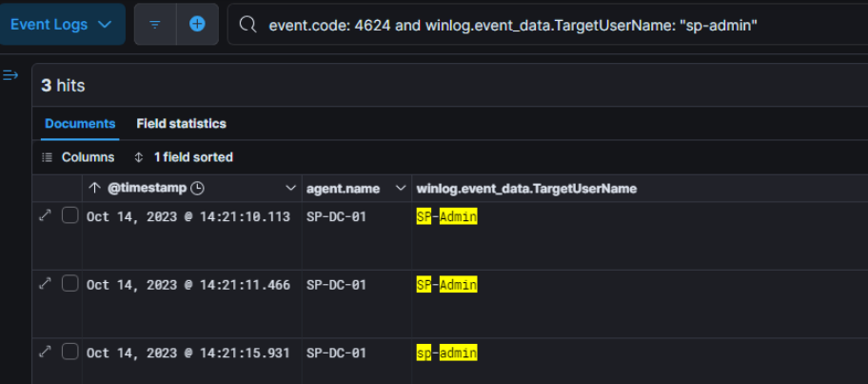868x384 pixels.
Task: Click the winlog.event_data.TargetUserName column header
Action: [526, 189]
